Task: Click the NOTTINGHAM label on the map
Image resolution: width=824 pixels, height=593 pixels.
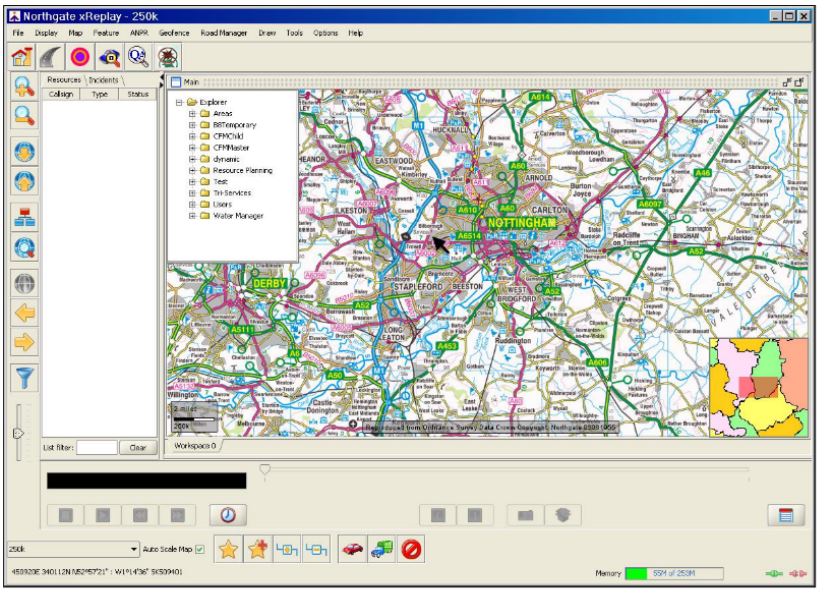Action: pos(521,223)
